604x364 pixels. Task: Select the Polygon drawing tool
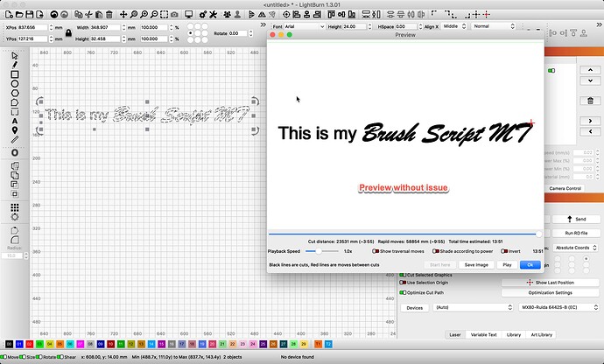[15, 94]
